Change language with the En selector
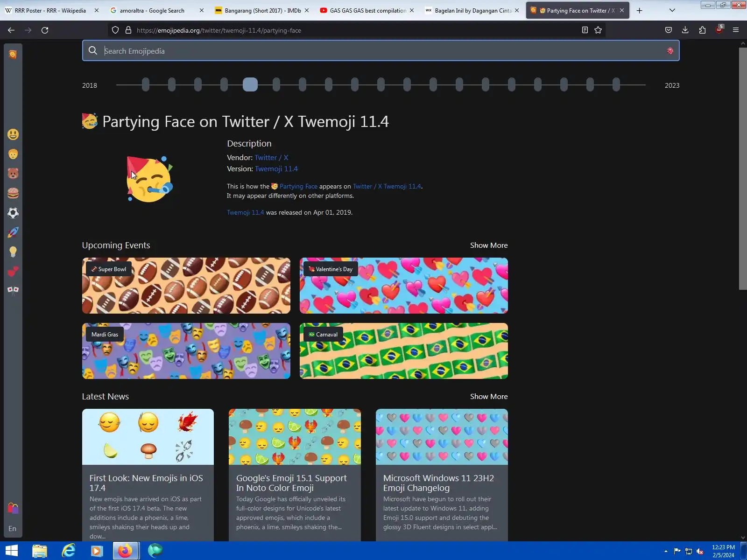Viewport: 747px width, 560px height. (13, 529)
